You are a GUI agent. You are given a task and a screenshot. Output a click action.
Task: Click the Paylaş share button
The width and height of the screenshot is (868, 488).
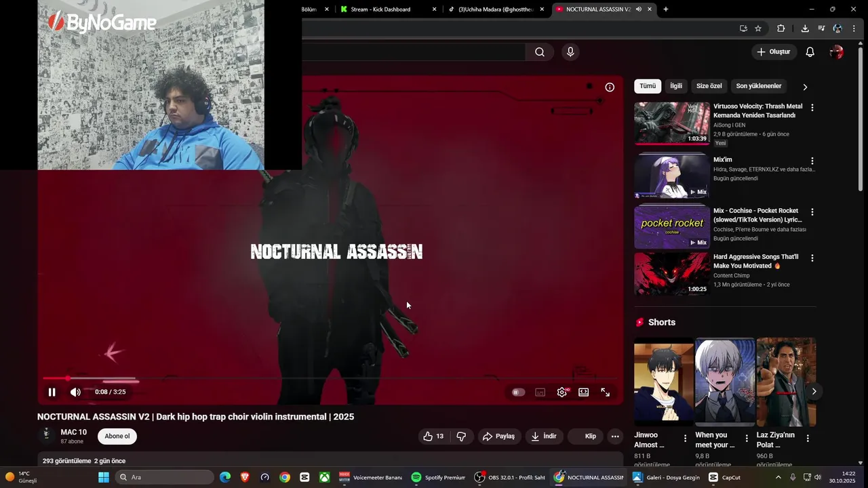tap(498, 436)
